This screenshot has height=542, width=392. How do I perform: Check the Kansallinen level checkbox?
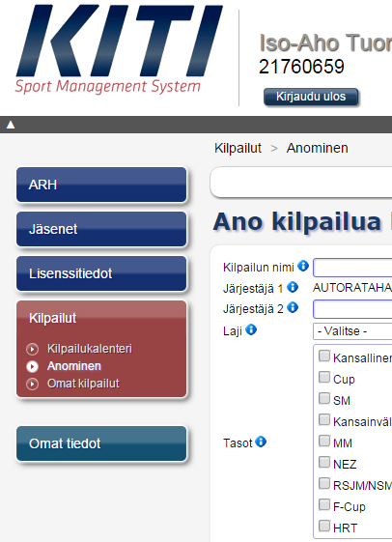pos(324,356)
